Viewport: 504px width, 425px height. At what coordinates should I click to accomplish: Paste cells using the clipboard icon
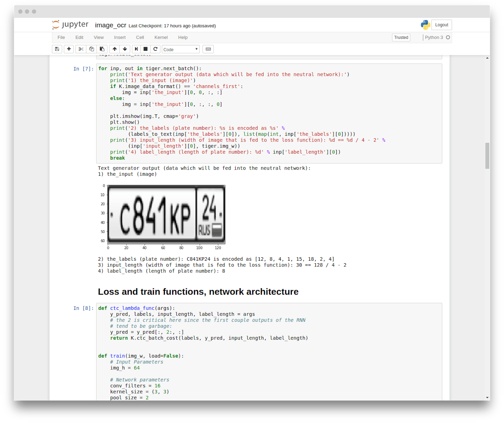[102, 49]
